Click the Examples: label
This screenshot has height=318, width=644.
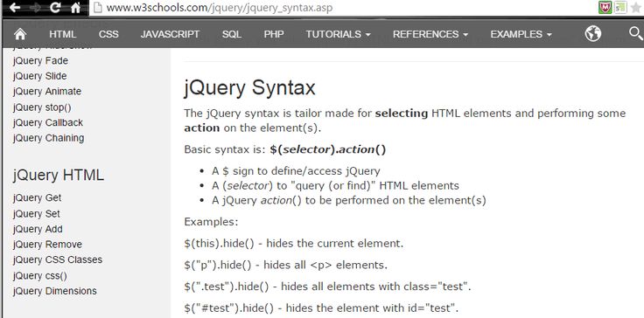(x=211, y=222)
